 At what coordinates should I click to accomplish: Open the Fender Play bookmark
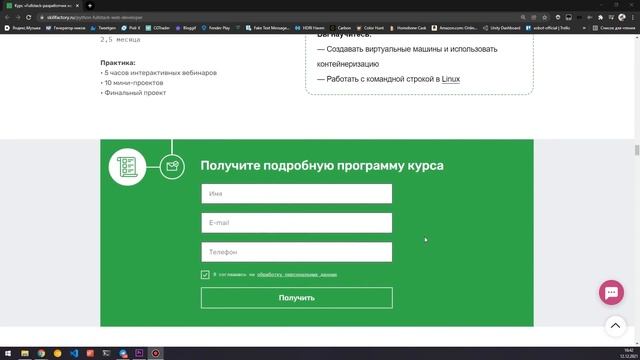(216, 28)
